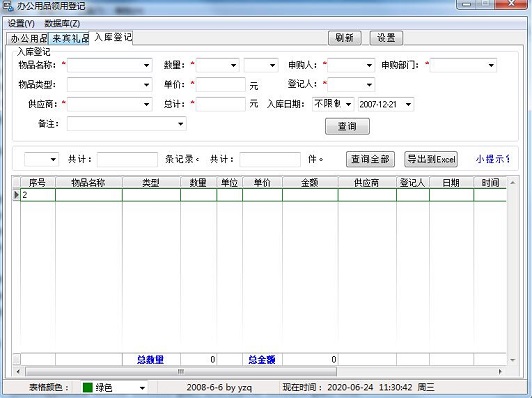Click the 数量 column header
This screenshot has height=398, width=532.
[x=198, y=183]
